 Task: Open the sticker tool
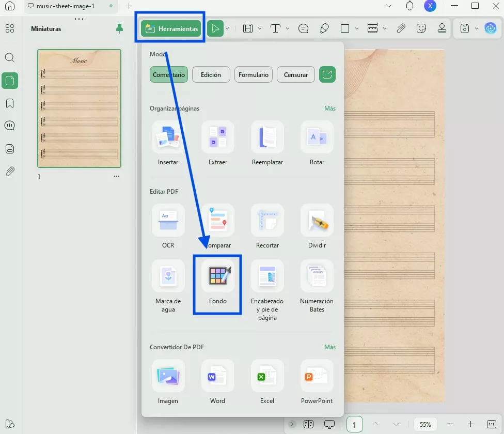click(421, 28)
